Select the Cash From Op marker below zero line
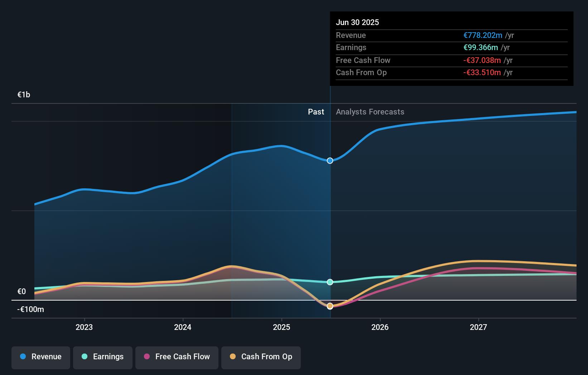This screenshot has height=375, width=588. (329, 306)
